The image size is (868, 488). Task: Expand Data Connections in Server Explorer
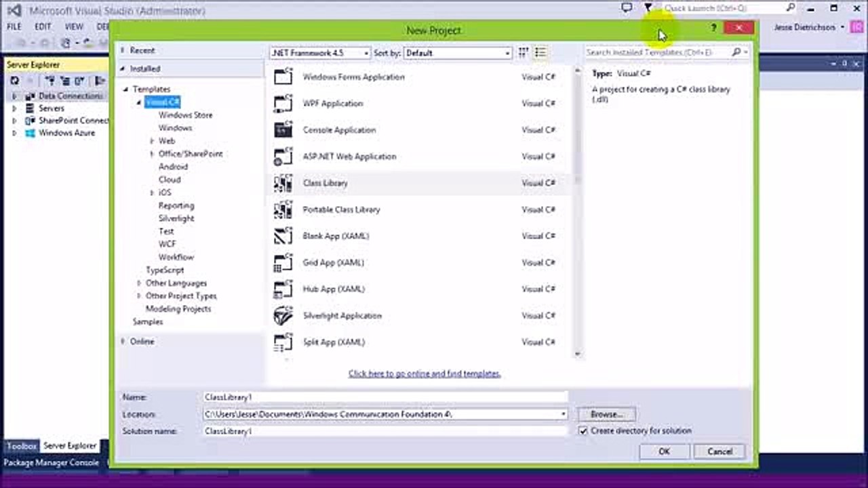[14, 96]
